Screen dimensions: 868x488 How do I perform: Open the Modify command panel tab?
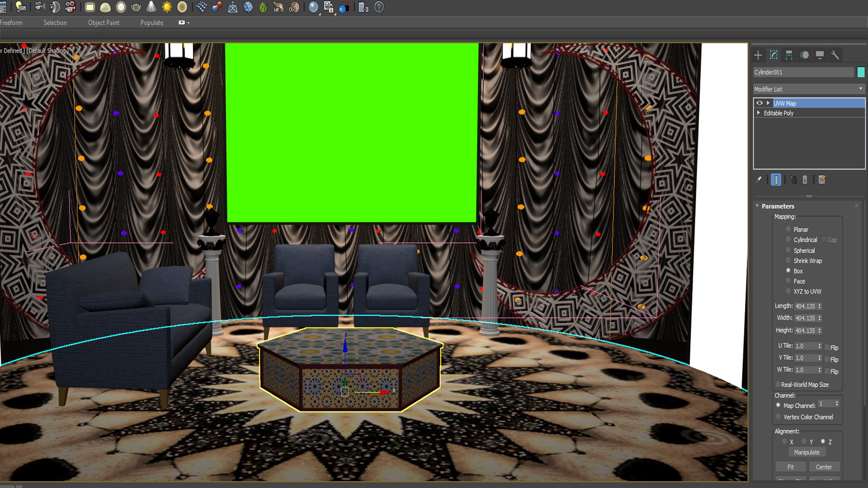pos(774,55)
